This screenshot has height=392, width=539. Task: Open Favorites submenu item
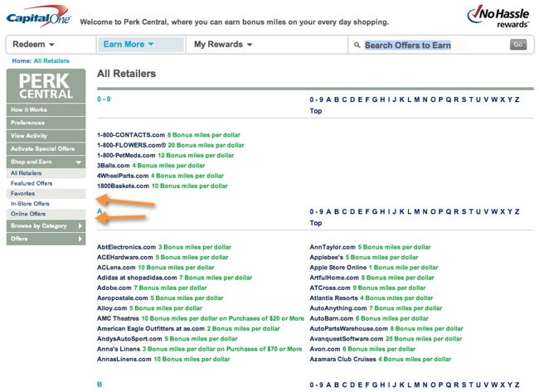pyautogui.click(x=46, y=193)
